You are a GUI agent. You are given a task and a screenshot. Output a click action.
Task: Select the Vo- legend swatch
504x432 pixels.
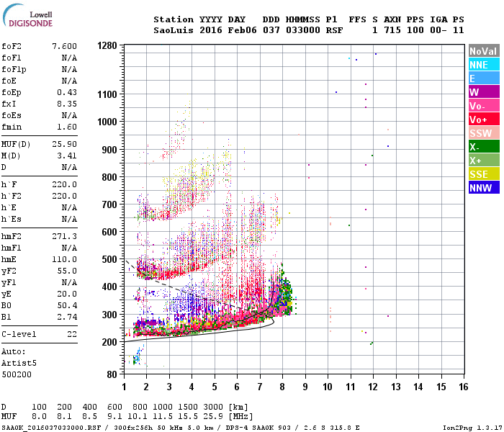tap(484, 106)
